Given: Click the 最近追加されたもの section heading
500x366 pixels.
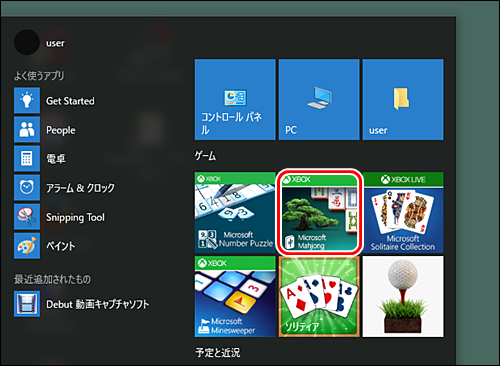Looking at the screenshot, I should (52, 279).
